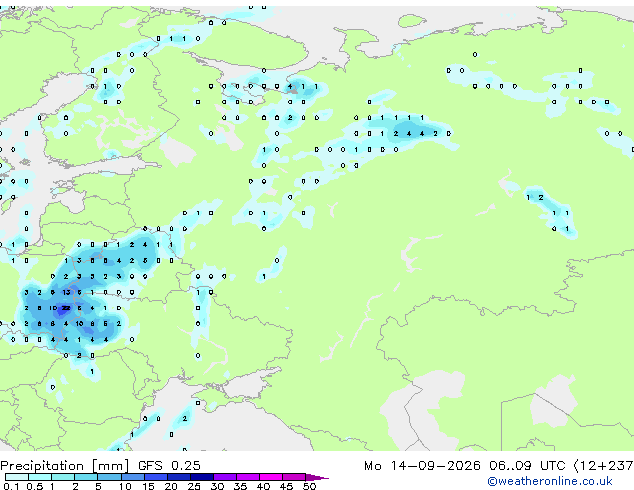Select the 2–5 mm legend swatch
Image resolution: width=634 pixels, height=490 pixels.
click(86, 477)
